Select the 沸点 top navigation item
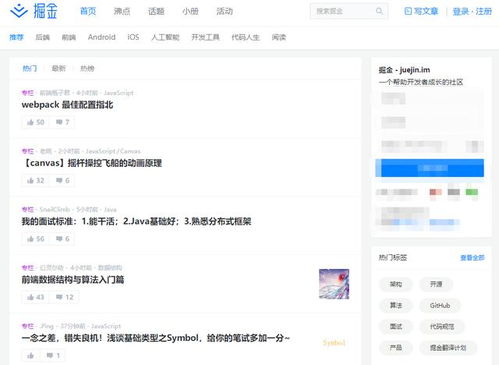 tap(122, 11)
